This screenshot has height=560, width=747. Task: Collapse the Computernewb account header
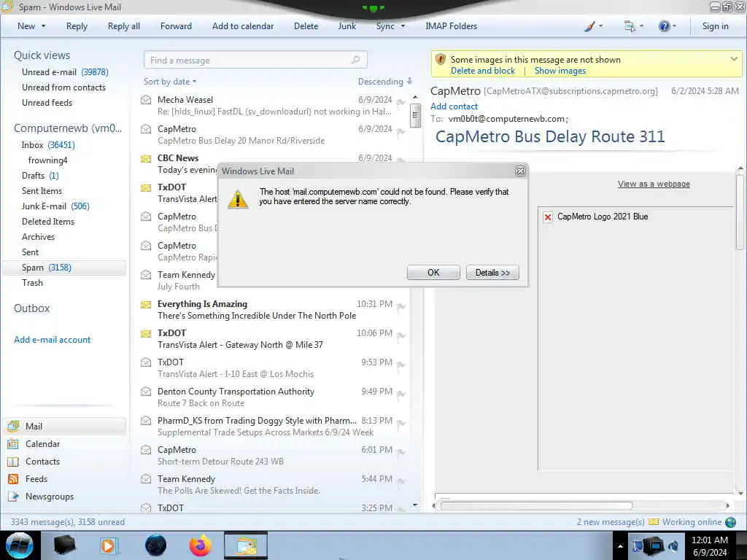[x=68, y=128]
